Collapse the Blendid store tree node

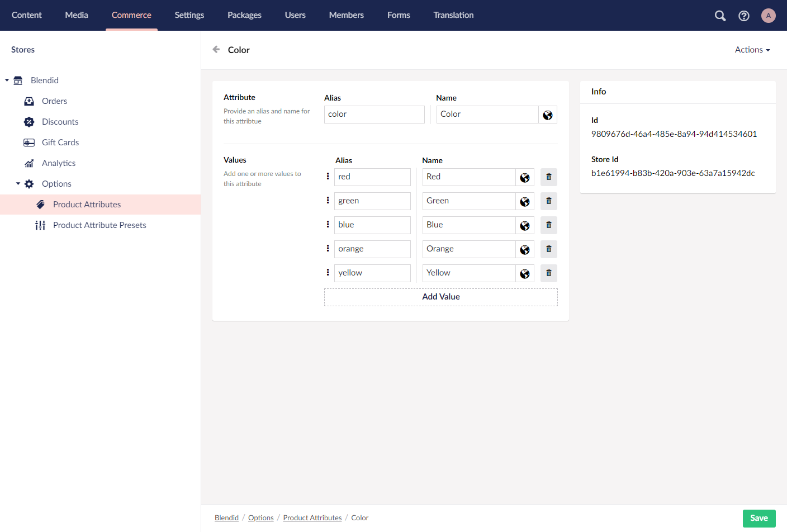(7, 80)
